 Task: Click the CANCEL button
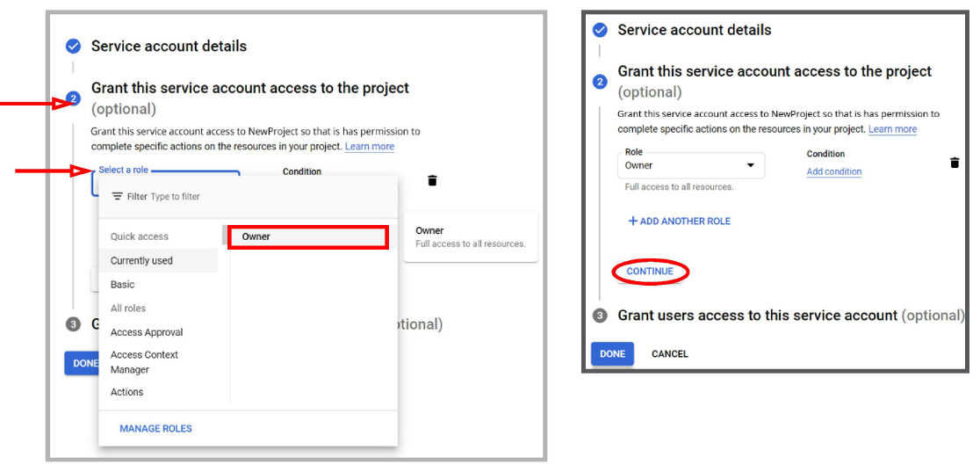[669, 353]
